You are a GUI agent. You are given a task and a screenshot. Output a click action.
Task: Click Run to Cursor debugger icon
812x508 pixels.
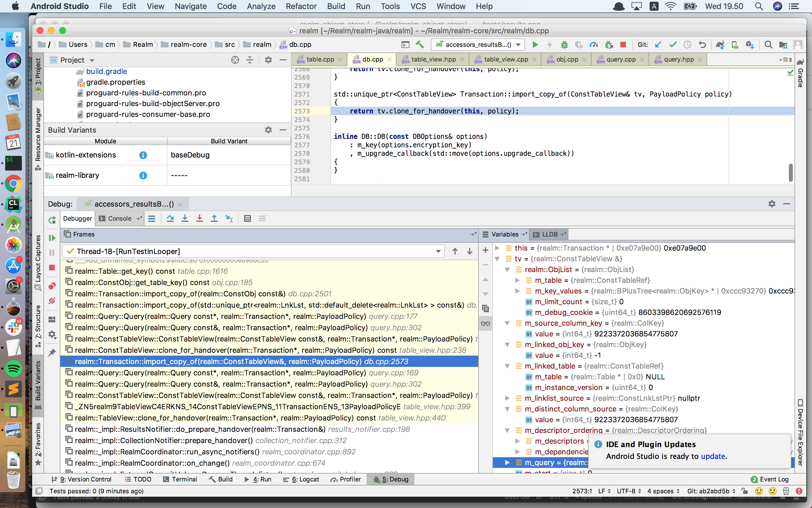tap(229, 219)
